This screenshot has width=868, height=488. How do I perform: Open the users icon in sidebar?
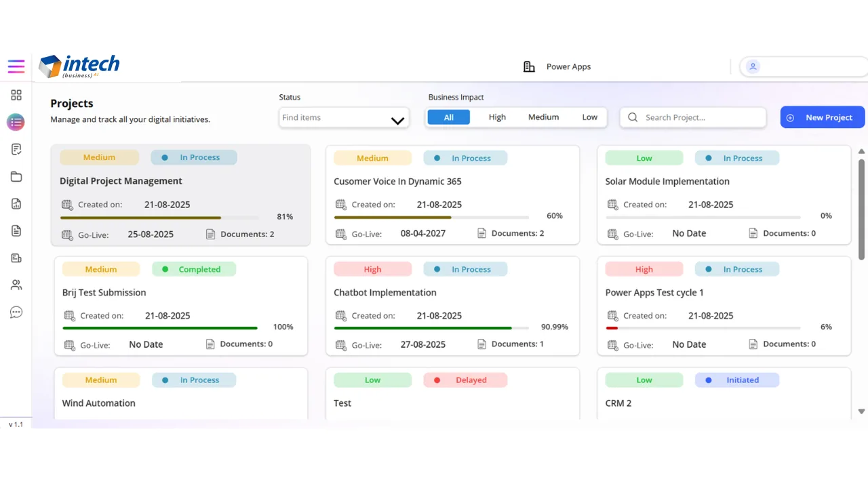coord(16,285)
